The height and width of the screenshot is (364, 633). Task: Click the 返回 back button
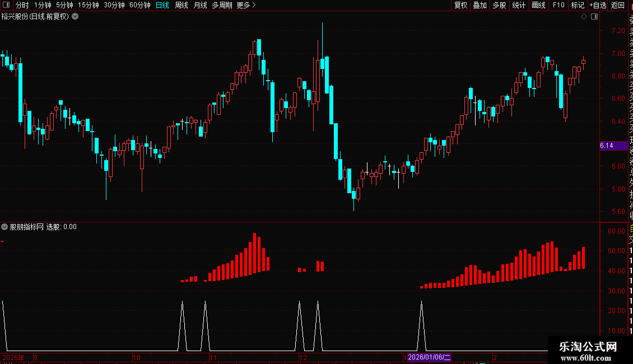[618, 5]
